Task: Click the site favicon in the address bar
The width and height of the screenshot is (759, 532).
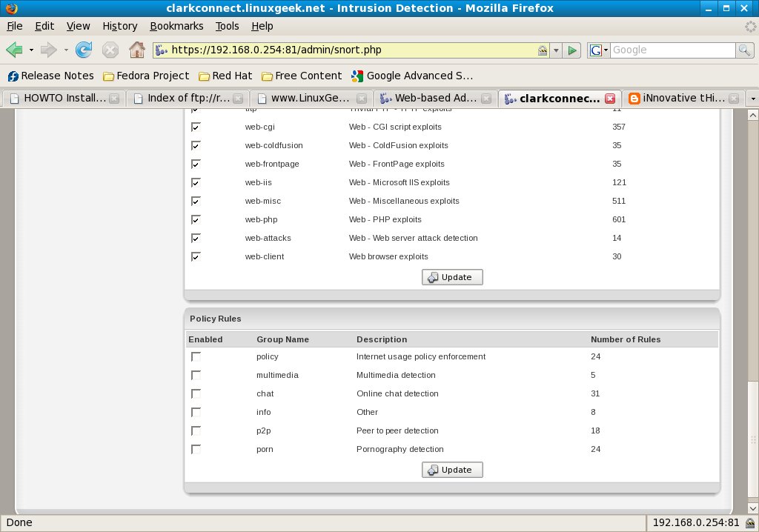Action: pos(161,50)
